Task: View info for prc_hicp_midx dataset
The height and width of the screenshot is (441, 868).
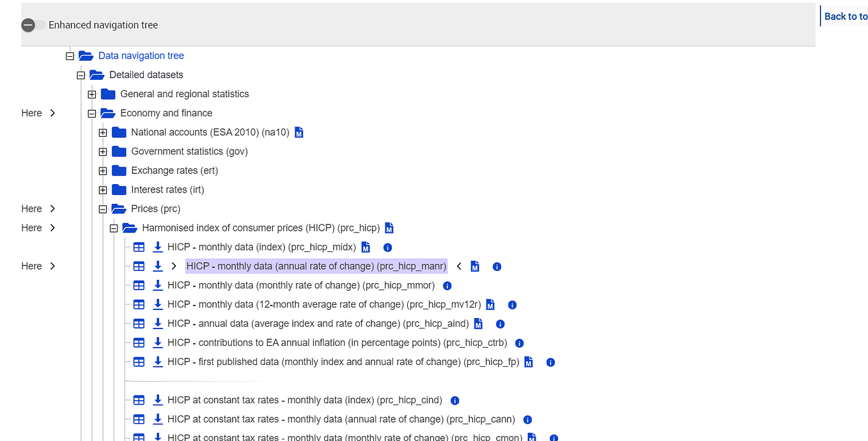Action: pyautogui.click(x=387, y=247)
